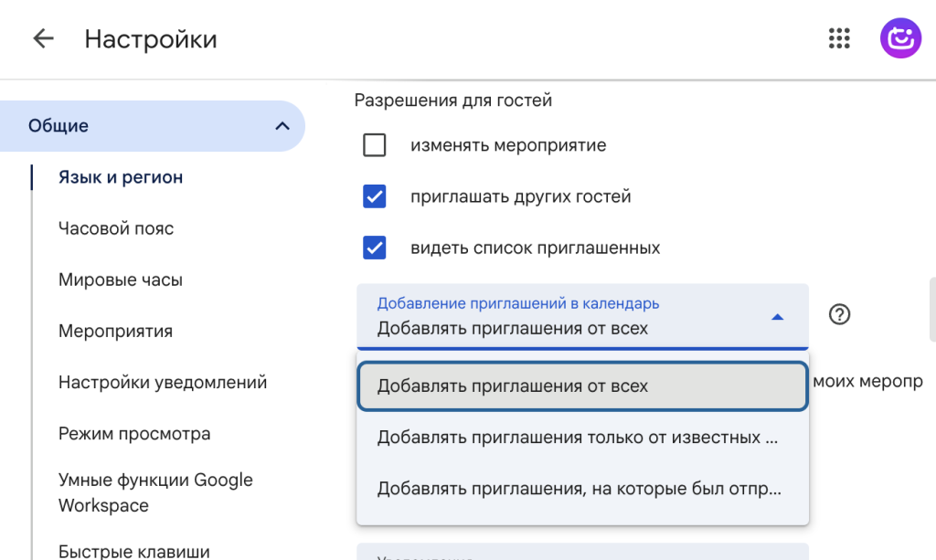Select Режим просмотра in sidebar

(134, 434)
